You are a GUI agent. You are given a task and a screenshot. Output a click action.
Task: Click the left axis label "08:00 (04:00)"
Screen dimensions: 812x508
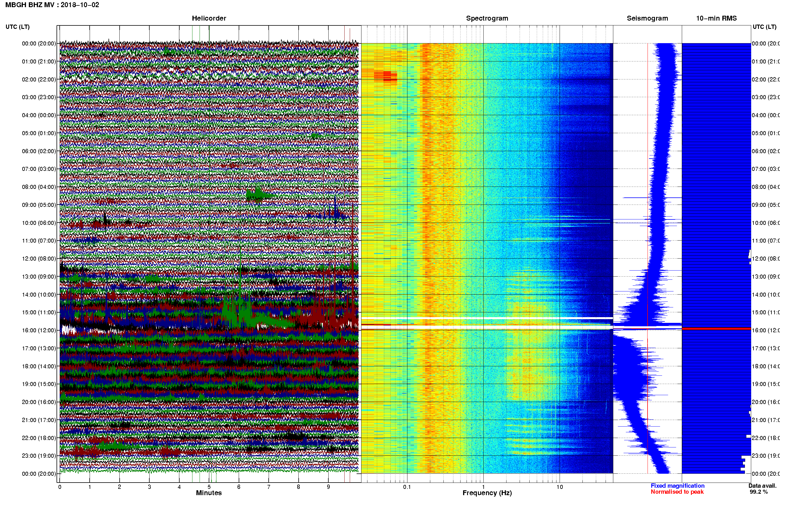(39, 187)
